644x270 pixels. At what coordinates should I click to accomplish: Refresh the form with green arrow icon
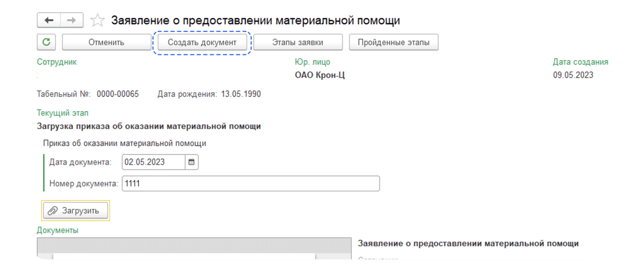pos(46,42)
